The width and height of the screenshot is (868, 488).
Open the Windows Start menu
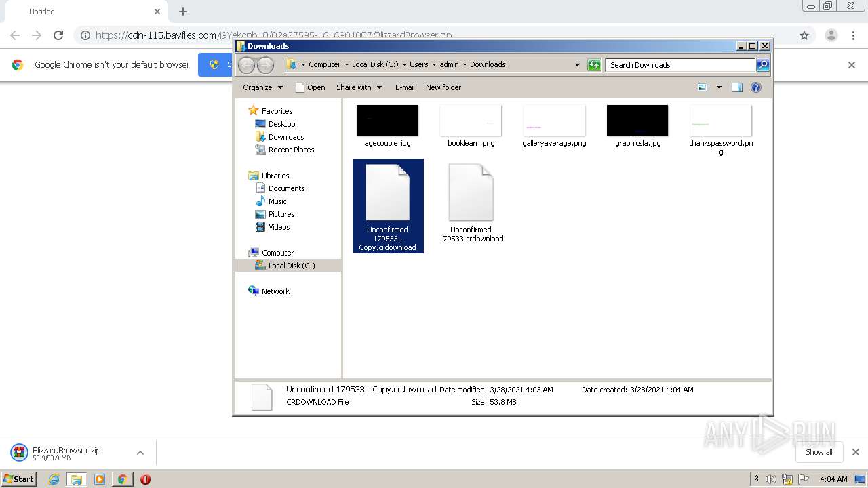pos(19,479)
